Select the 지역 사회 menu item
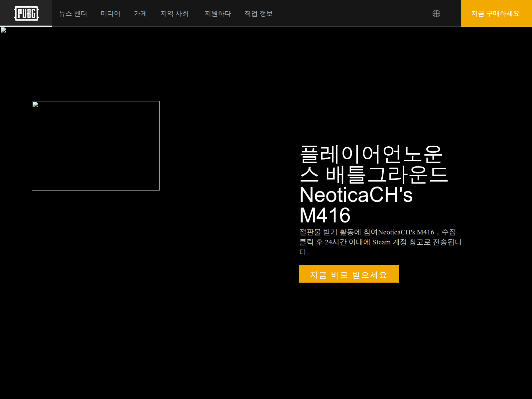 tap(175, 14)
